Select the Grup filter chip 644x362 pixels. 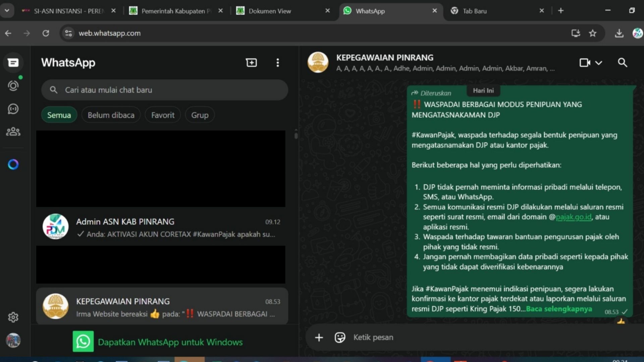(x=200, y=115)
